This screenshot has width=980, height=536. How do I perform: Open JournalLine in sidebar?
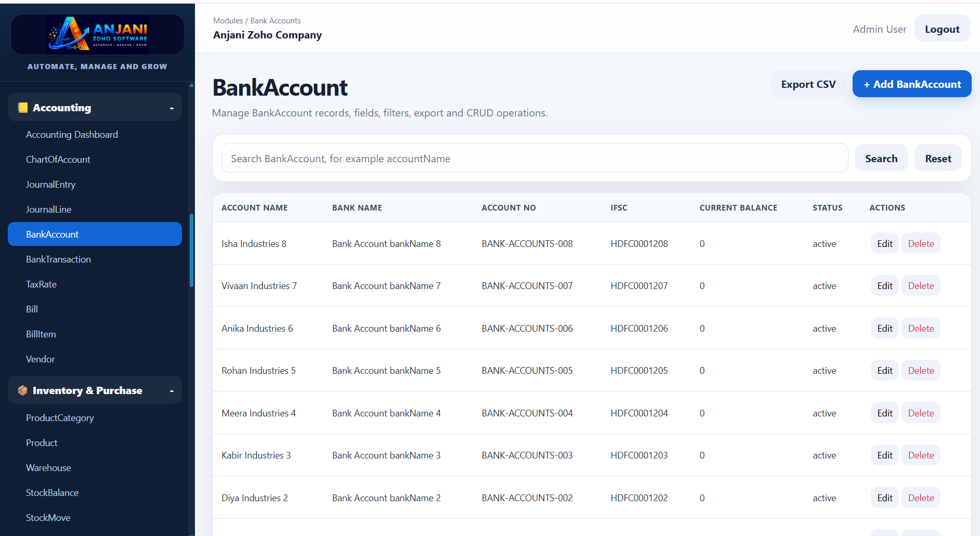95,210
